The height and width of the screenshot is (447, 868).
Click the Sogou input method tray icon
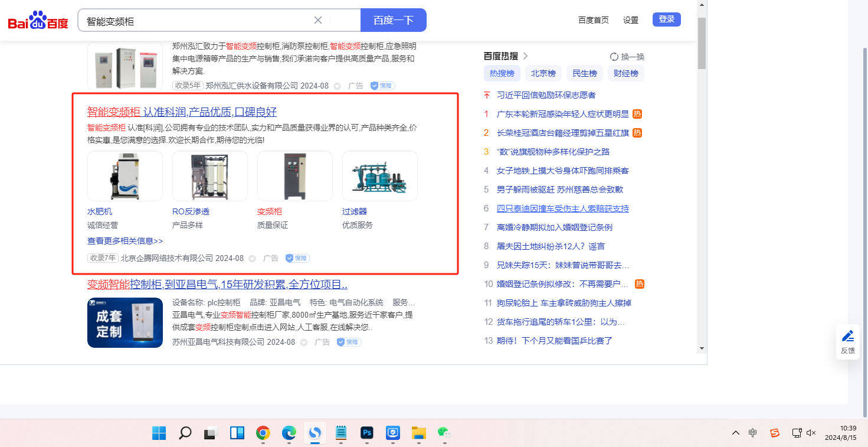tap(775, 433)
